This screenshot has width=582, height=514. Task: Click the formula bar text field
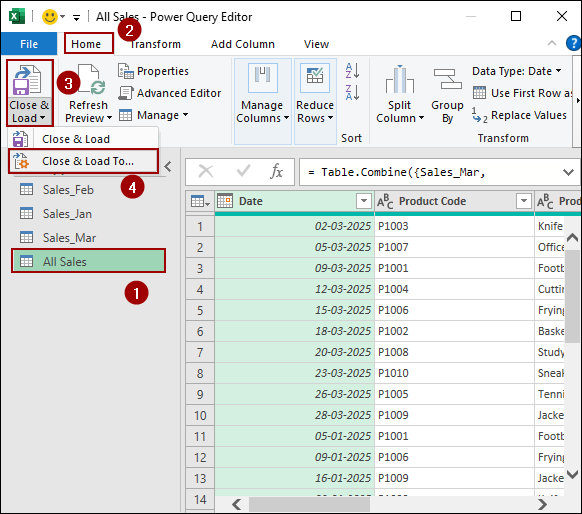(x=432, y=172)
